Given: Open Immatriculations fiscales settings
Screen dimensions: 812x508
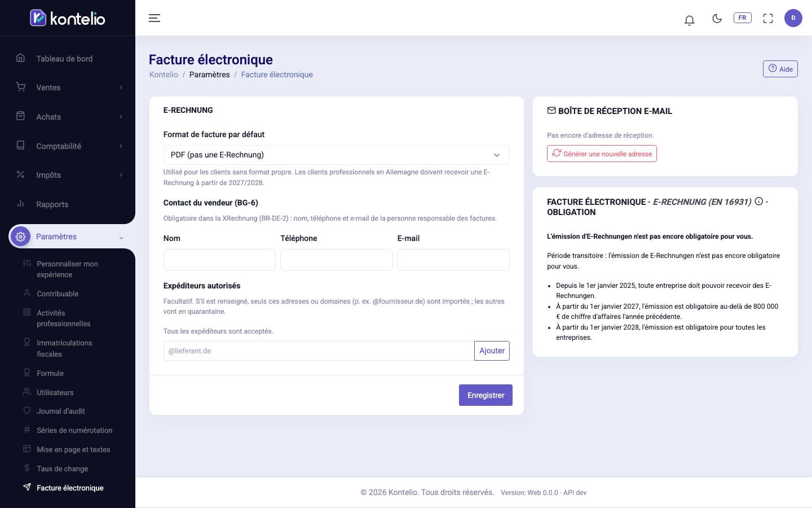Looking at the screenshot, I should tap(64, 348).
